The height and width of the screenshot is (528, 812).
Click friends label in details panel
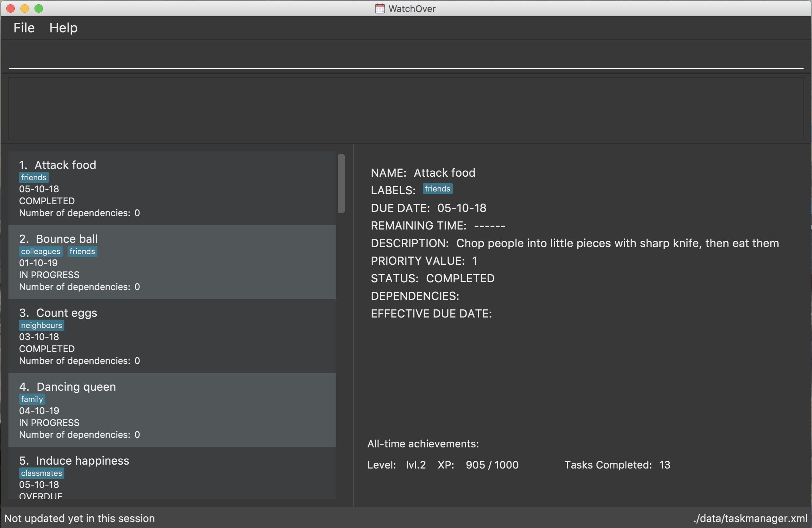pos(438,189)
